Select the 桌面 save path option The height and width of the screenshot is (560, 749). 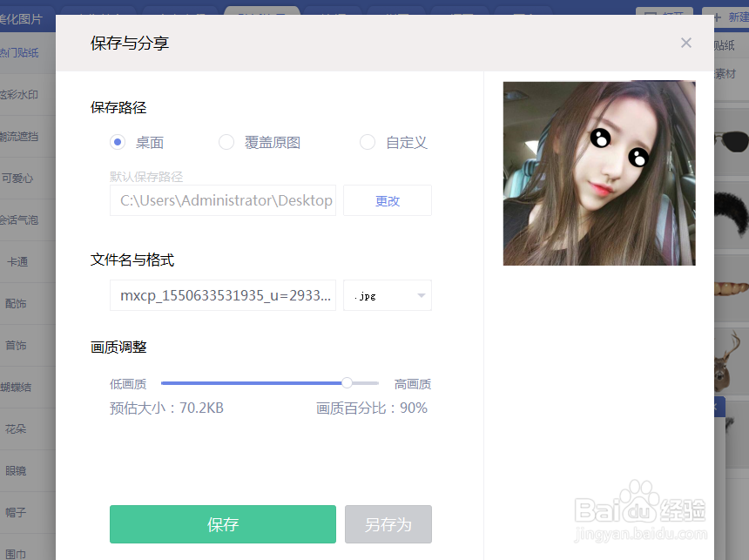tap(118, 142)
